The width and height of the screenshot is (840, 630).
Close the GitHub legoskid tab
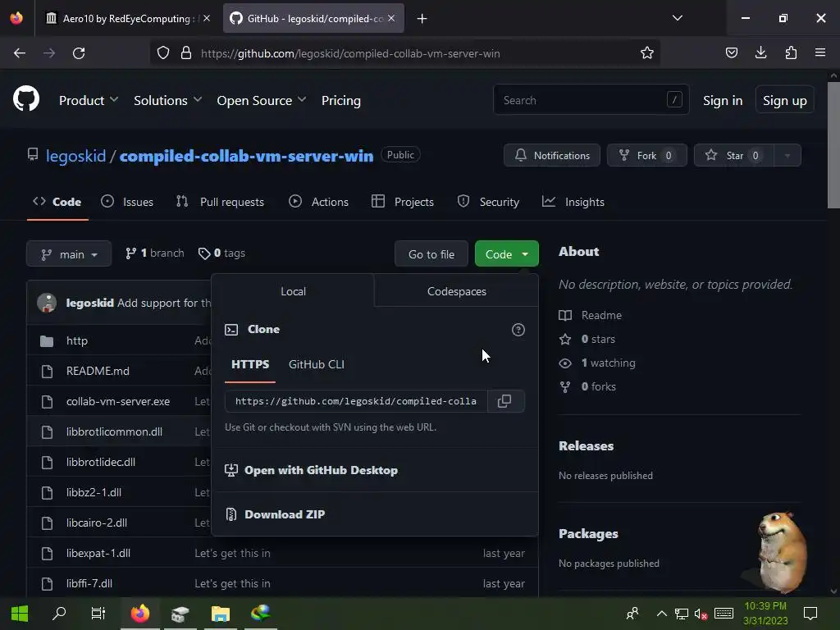point(391,18)
